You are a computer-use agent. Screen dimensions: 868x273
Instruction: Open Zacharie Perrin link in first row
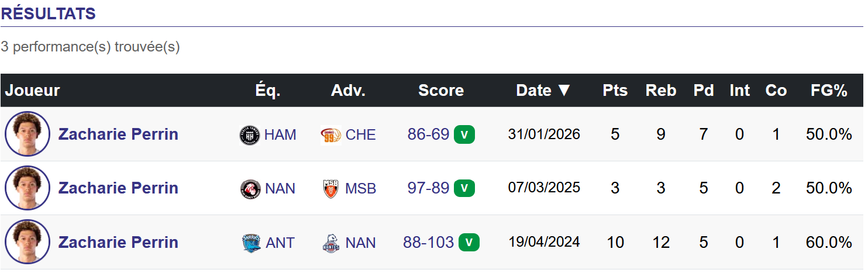(x=118, y=134)
